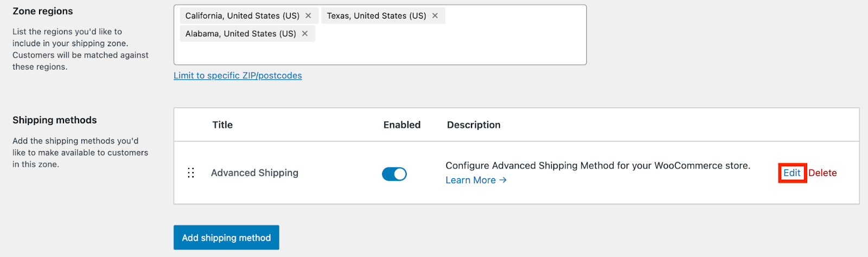Remove the Texas region tag

435,16
